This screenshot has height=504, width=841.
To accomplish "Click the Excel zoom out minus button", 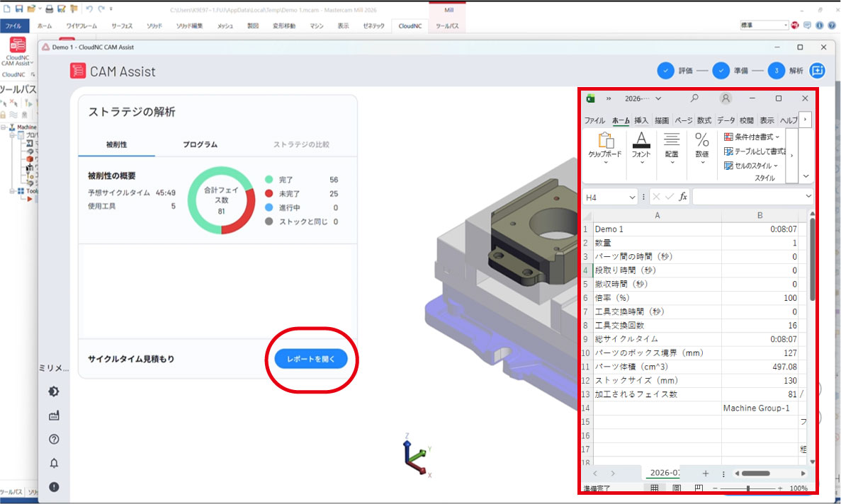I will click(x=715, y=488).
